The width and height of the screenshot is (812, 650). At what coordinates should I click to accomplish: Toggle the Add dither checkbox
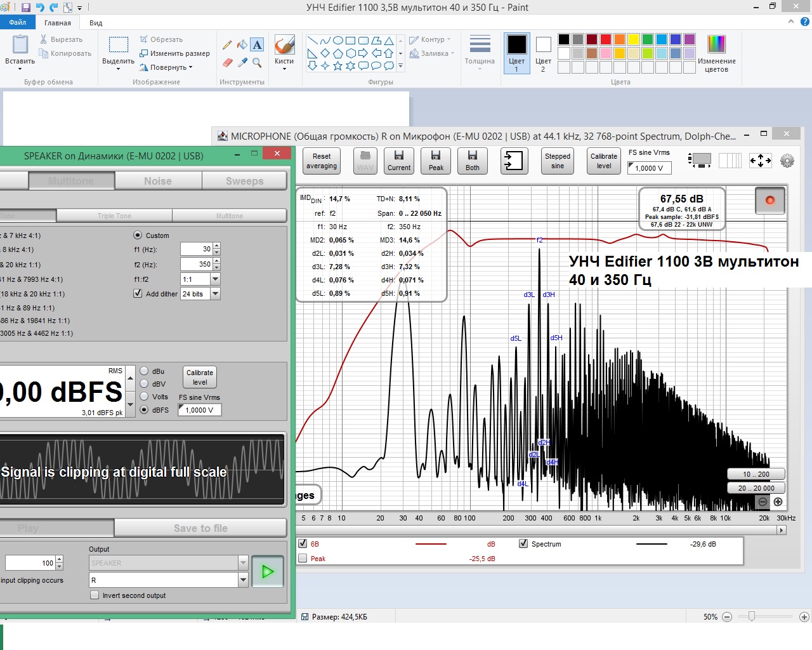[138, 294]
